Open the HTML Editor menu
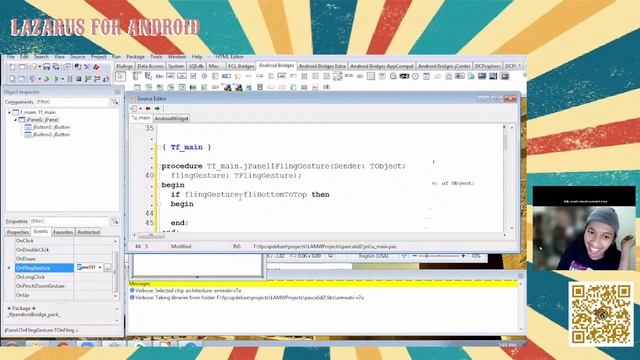The width and height of the screenshot is (640, 360). pyautogui.click(x=229, y=57)
